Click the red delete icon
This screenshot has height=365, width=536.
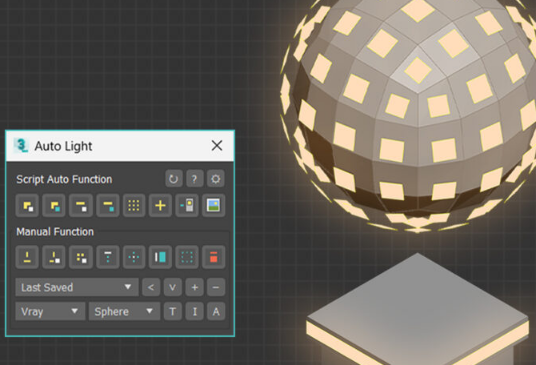pyautogui.click(x=213, y=257)
